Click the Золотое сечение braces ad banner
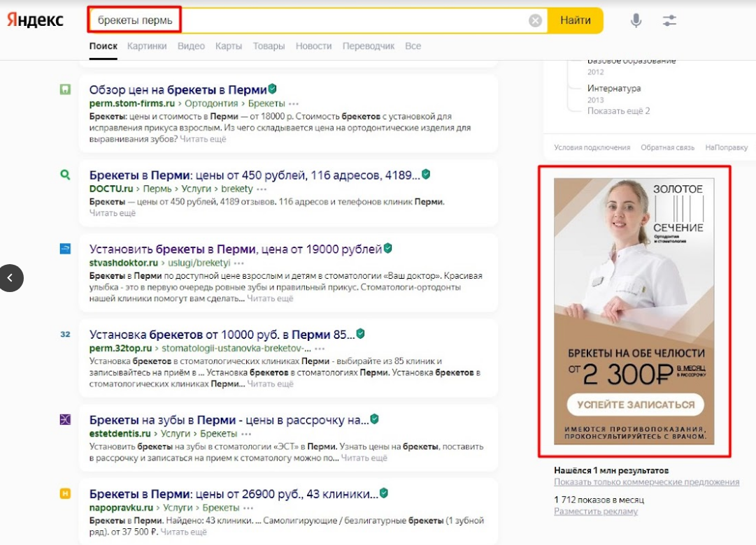The width and height of the screenshot is (756, 545). [x=634, y=311]
